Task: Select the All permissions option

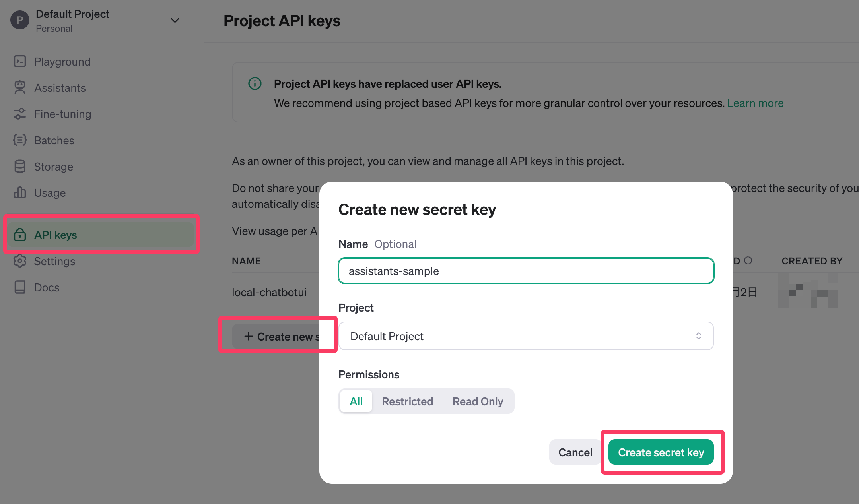Action: click(x=356, y=401)
